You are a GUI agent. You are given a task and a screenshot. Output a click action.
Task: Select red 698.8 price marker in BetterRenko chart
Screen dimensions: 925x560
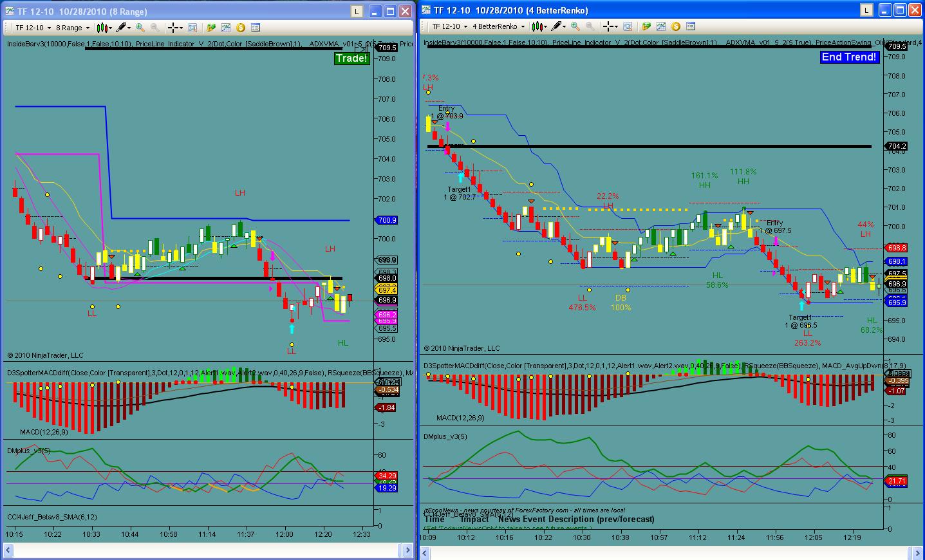tap(897, 248)
